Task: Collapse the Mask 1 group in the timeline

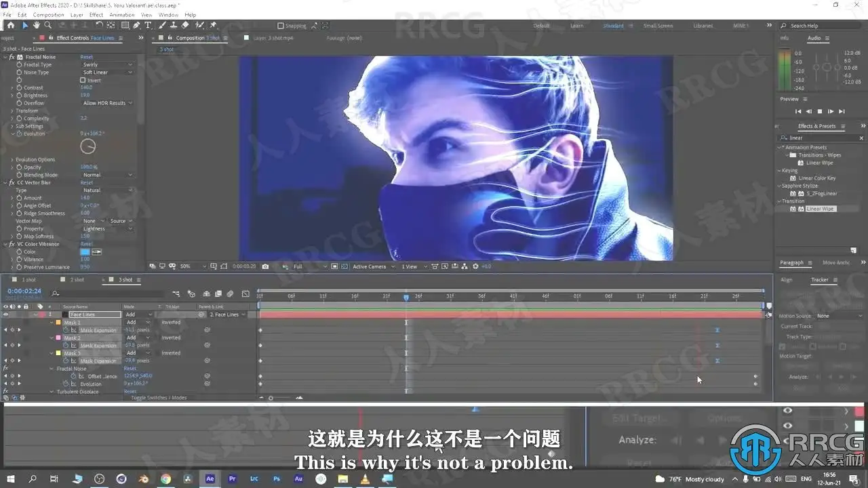Action: (x=52, y=323)
